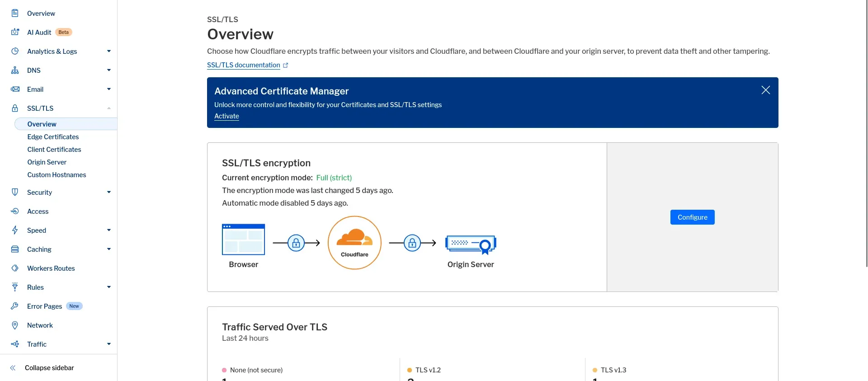Image resolution: width=868 pixels, height=381 pixels.
Task: Open Client Certificates page
Action: pyautogui.click(x=54, y=149)
